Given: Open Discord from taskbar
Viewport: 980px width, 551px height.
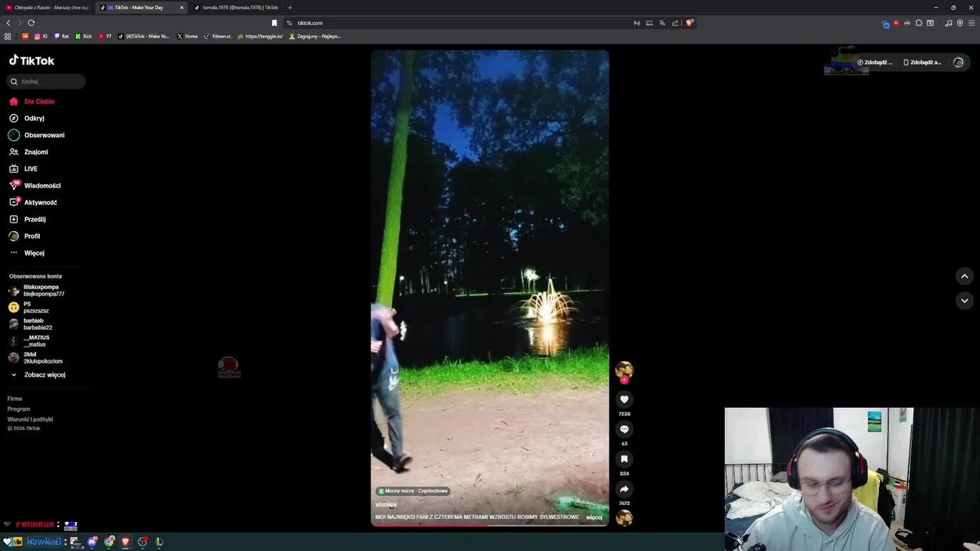Looking at the screenshot, I should click(93, 542).
